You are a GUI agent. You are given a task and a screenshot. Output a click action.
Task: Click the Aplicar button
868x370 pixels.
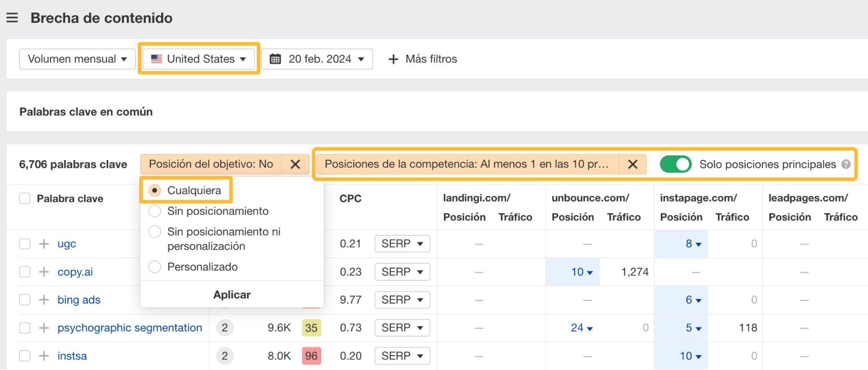click(232, 295)
